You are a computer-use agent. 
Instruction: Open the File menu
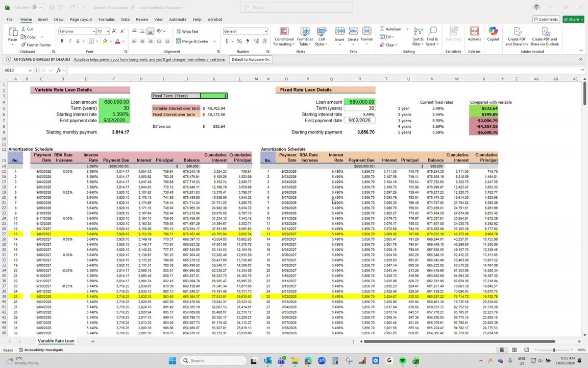9,19
